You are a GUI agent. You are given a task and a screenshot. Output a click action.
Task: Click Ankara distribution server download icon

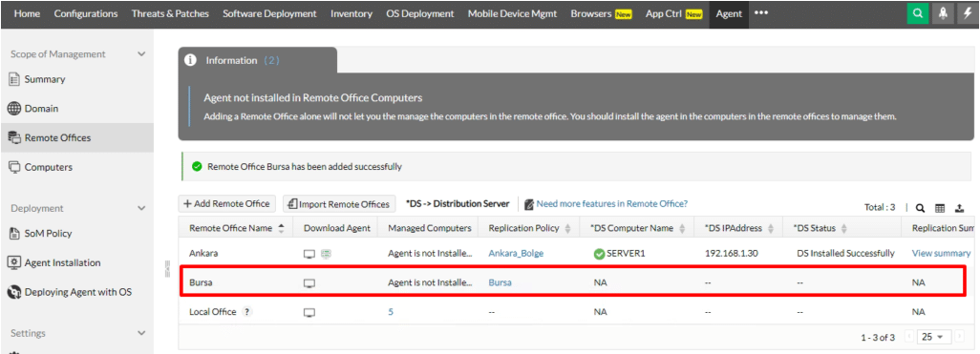click(327, 254)
